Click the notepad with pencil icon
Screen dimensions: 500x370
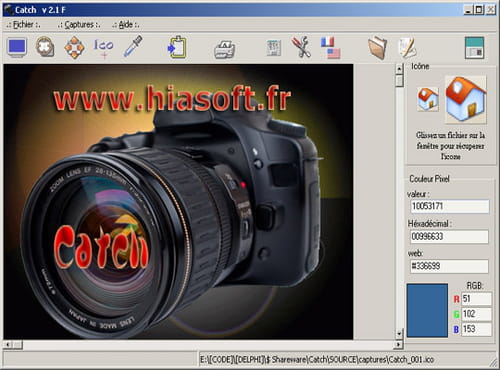click(407, 48)
